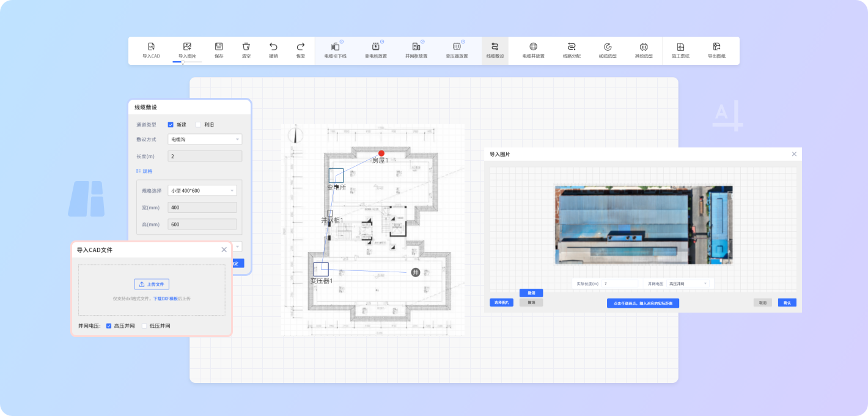This screenshot has height=416, width=868.
Task: Click the compass icon on the floor plan
Action: [296, 134]
